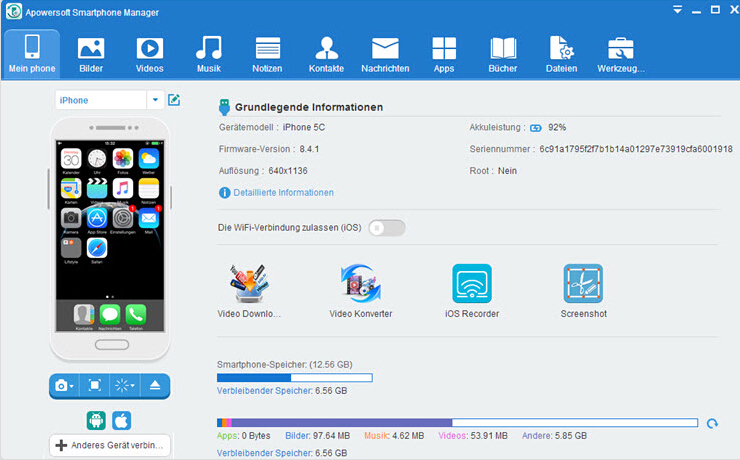The height and width of the screenshot is (460, 740).
Task: Click the green Android icon
Action: tap(96, 420)
